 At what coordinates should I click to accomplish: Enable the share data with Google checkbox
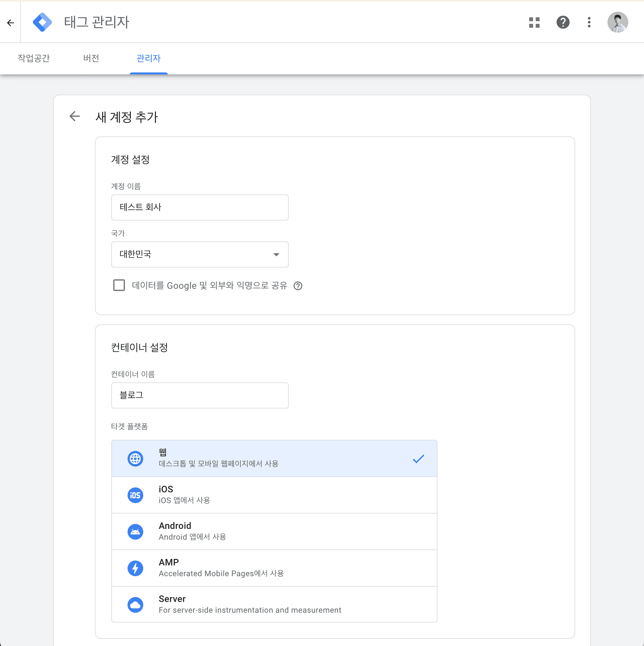tap(119, 285)
